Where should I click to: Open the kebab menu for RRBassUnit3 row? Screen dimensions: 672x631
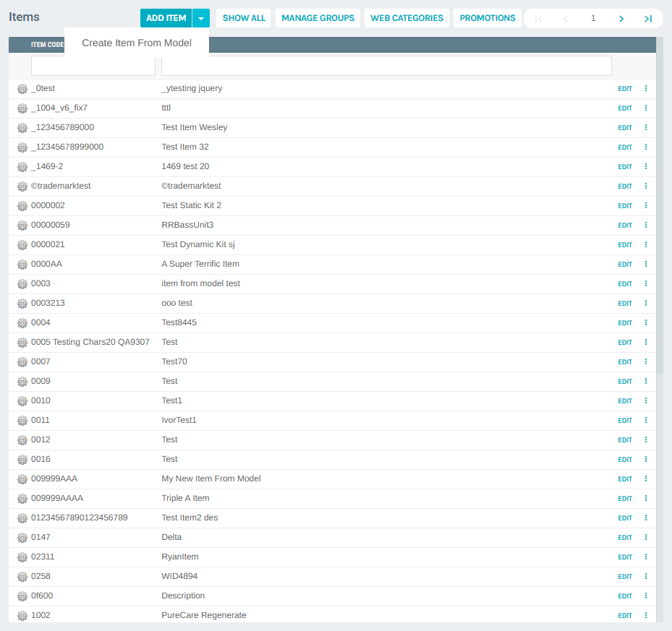pos(645,226)
